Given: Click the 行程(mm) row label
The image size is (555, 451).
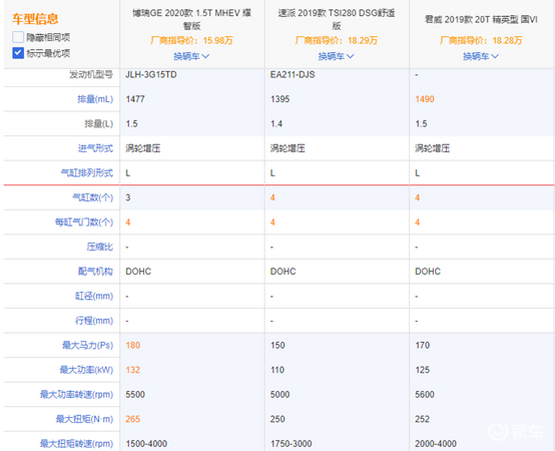Looking at the screenshot, I should (94, 321).
